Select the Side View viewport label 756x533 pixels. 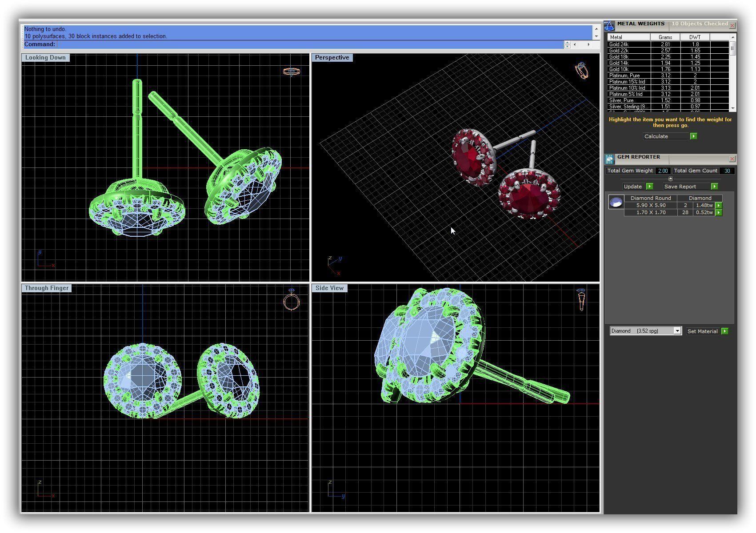329,288
